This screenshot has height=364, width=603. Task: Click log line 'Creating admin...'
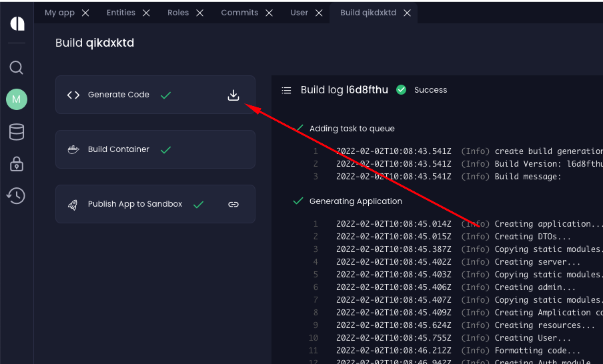pyautogui.click(x=535, y=287)
